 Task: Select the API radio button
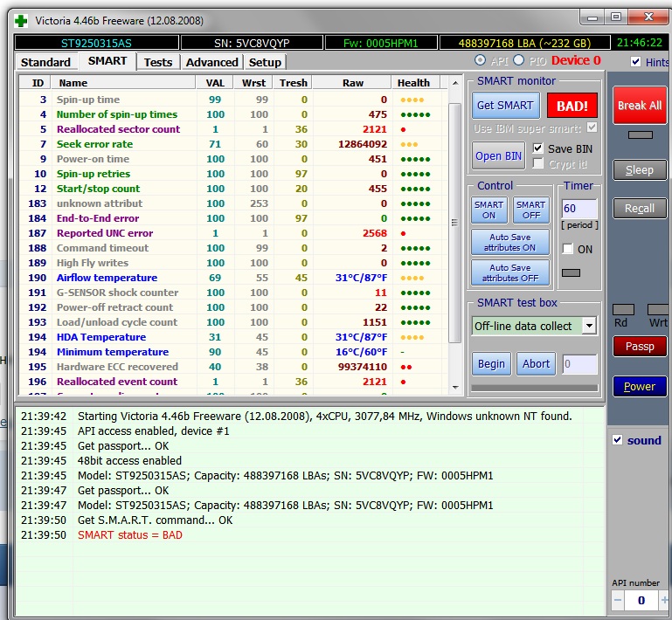coord(480,60)
